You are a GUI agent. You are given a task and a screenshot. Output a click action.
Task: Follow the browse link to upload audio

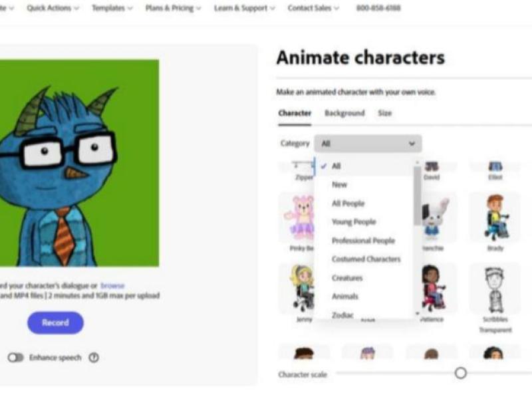[x=112, y=285]
